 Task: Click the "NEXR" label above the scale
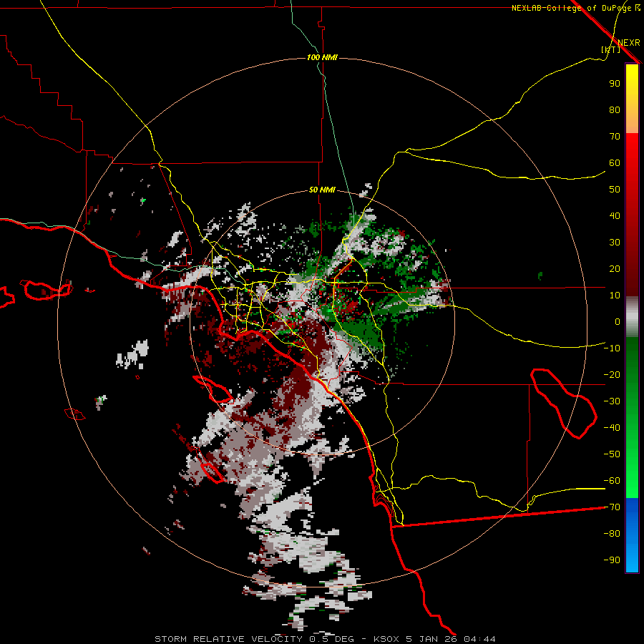point(628,43)
